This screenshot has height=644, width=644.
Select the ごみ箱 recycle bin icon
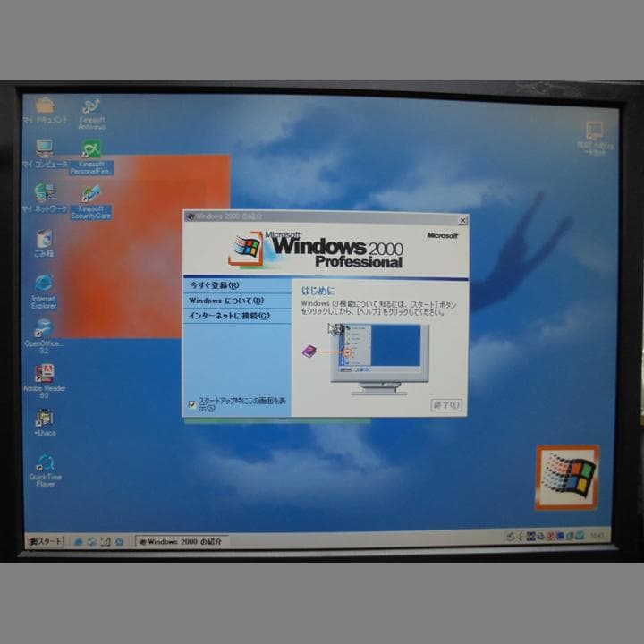point(44,243)
